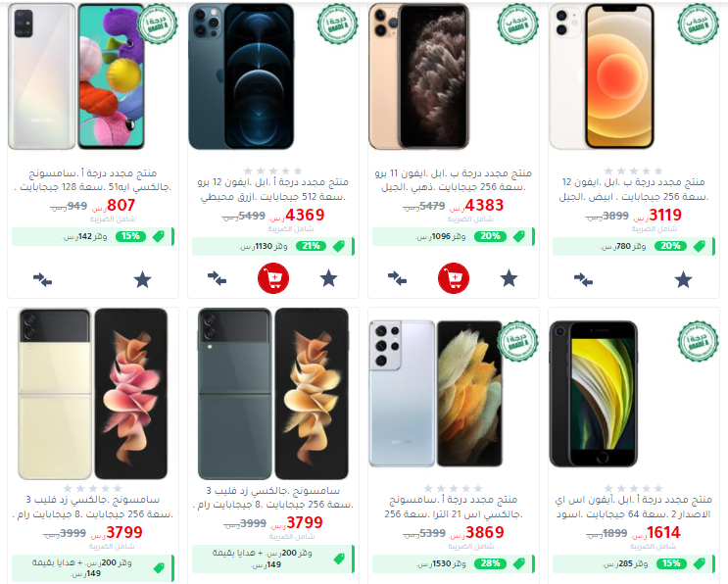Open cream Galaxy Z Flip 3 title link
Screen dimensions: 728x584
93,507
